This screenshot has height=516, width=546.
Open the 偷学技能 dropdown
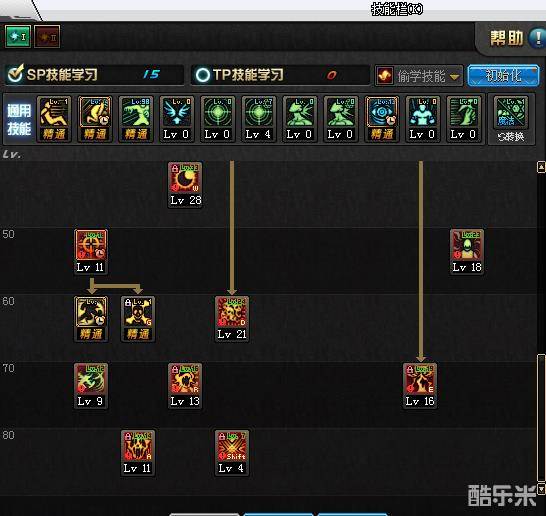pyautogui.click(x=419, y=76)
